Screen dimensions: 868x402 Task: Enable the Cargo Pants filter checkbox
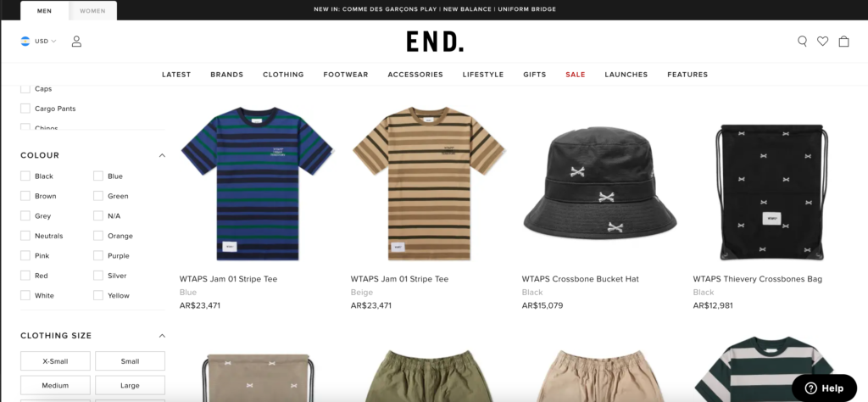coord(25,109)
